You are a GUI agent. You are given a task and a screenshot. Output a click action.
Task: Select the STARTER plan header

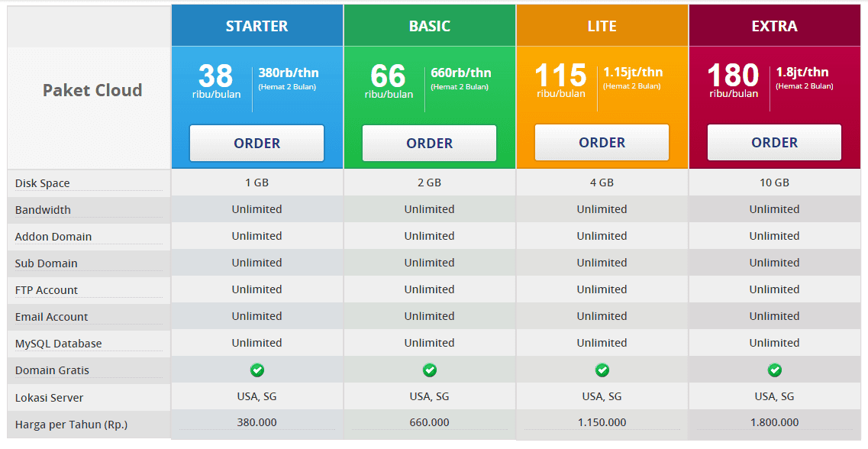(257, 25)
